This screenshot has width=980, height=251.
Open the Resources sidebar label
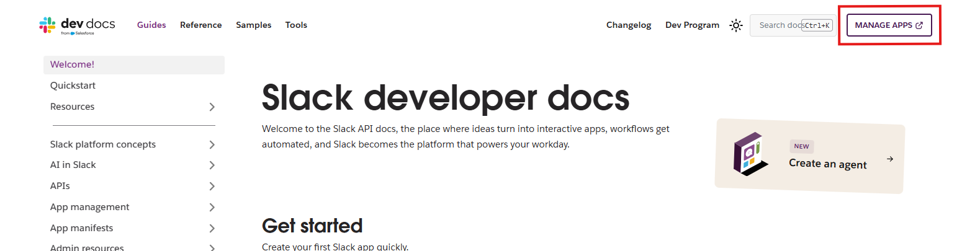pyautogui.click(x=72, y=107)
